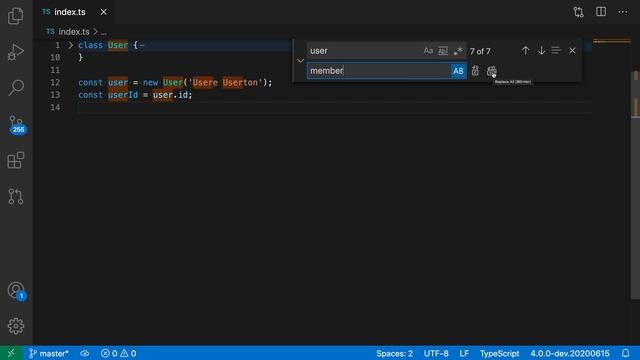Change indentation via Spaces: 2
Viewport: 640px width, 360px height.
coord(394,353)
